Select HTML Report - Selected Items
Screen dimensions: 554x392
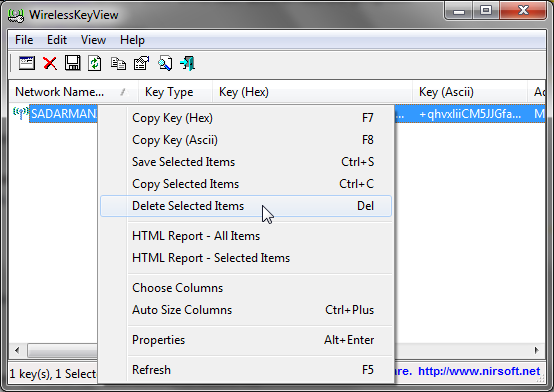246,258
